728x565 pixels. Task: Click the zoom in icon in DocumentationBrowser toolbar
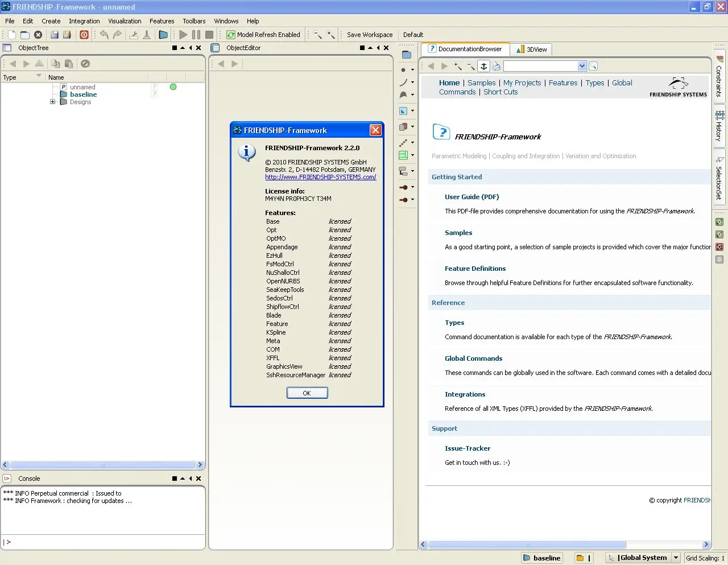coord(458,66)
